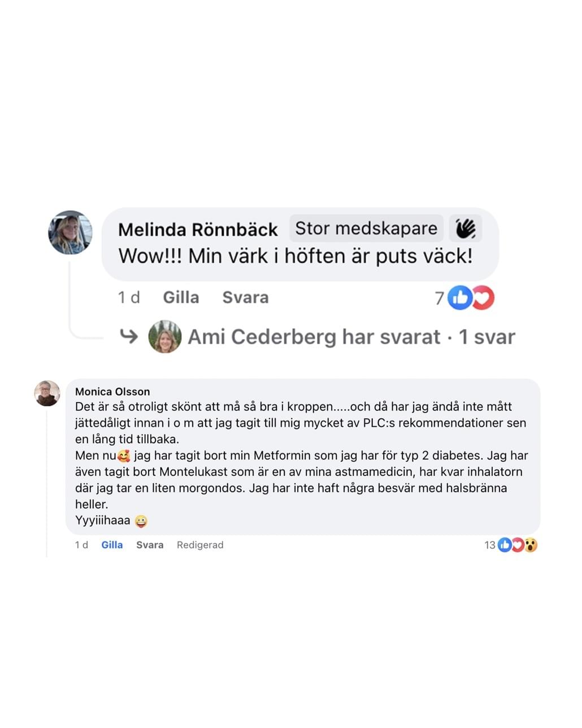Like Melinda's comment with Gilla
This screenshot has width=582, height=728.
tap(181, 297)
